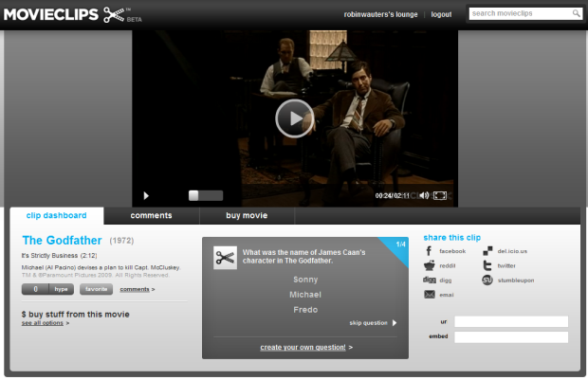The width and height of the screenshot is (588, 380).
Task: Click the video time display 00:24/02:11
Action: 392,195
